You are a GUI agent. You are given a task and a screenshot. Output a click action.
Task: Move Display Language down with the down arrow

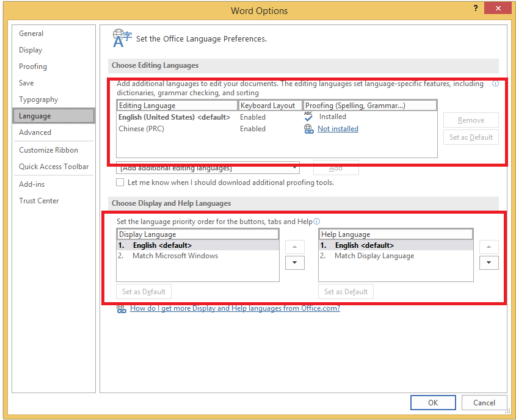294,262
